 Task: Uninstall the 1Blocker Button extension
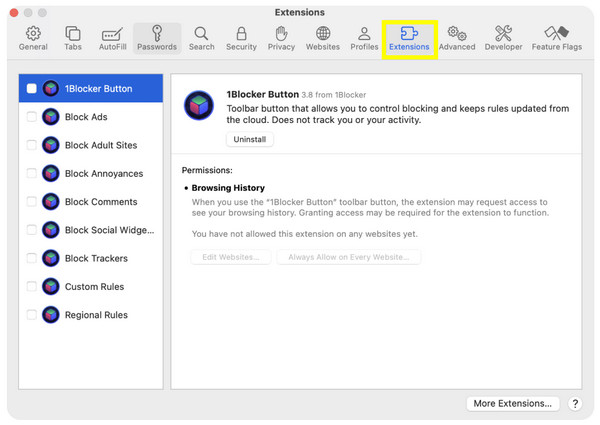(250, 139)
